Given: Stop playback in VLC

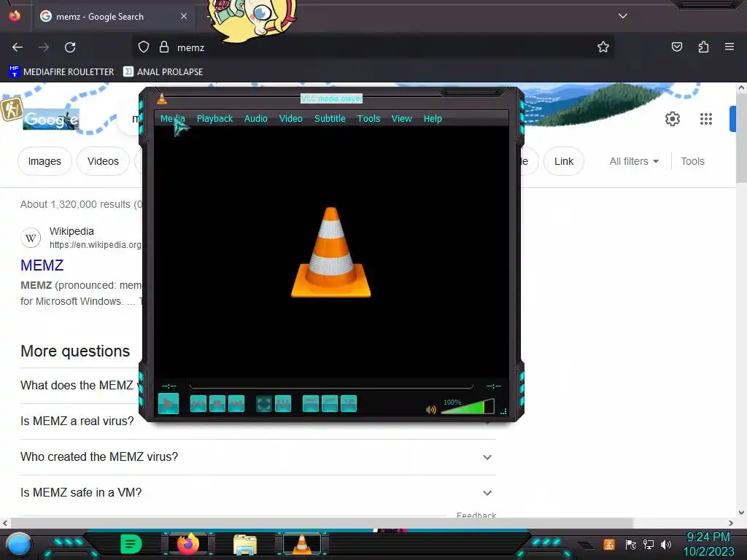Looking at the screenshot, I should (217, 404).
